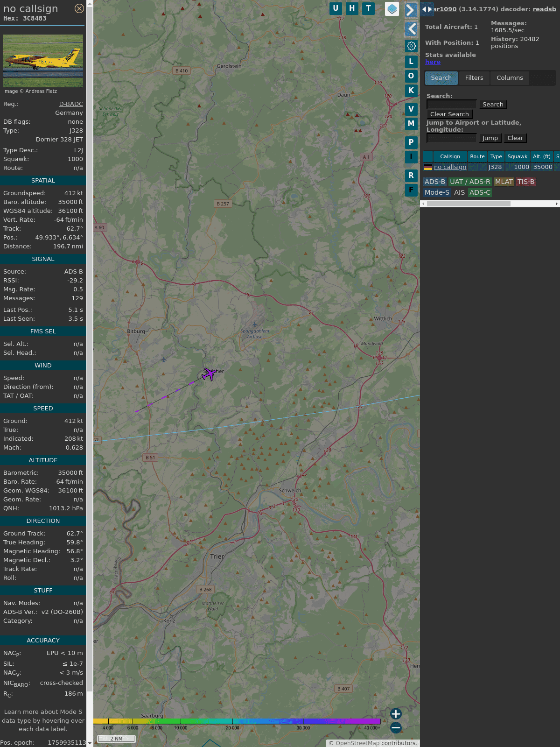
Task: Select the no callsign table row link
Action: click(450, 167)
